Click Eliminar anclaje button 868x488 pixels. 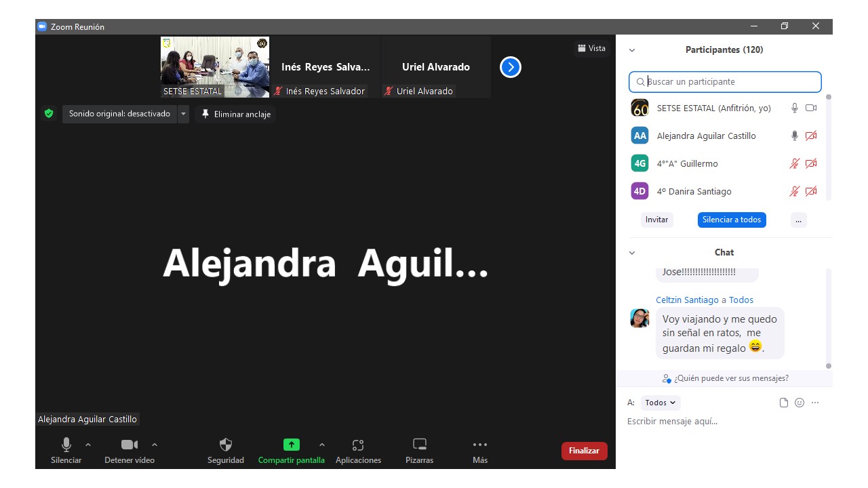pos(236,114)
